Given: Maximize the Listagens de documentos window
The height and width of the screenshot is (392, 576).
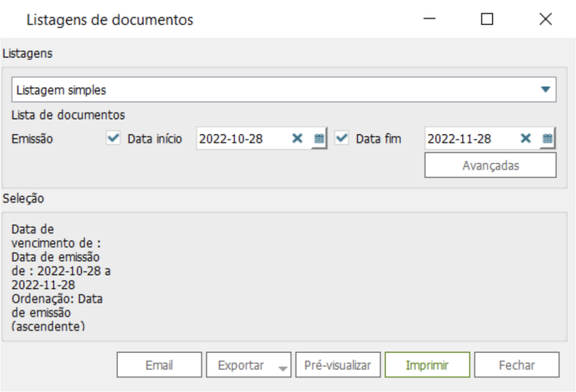Looking at the screenshot, I should click(x=487, y=20).
